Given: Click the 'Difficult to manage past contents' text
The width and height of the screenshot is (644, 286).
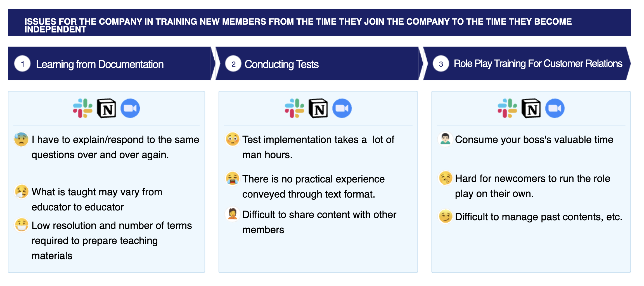Looking at the screenshot, I should coord(539,217).
